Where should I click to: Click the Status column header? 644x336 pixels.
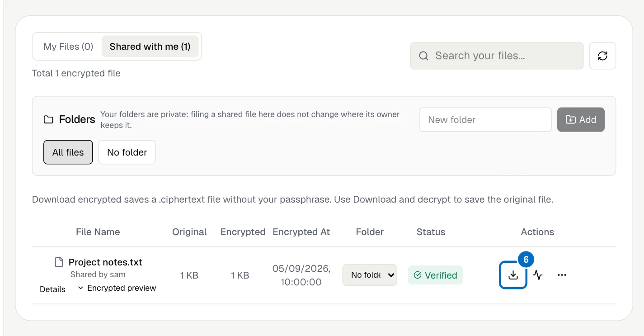pyautogui.click(x=431, y=232)
